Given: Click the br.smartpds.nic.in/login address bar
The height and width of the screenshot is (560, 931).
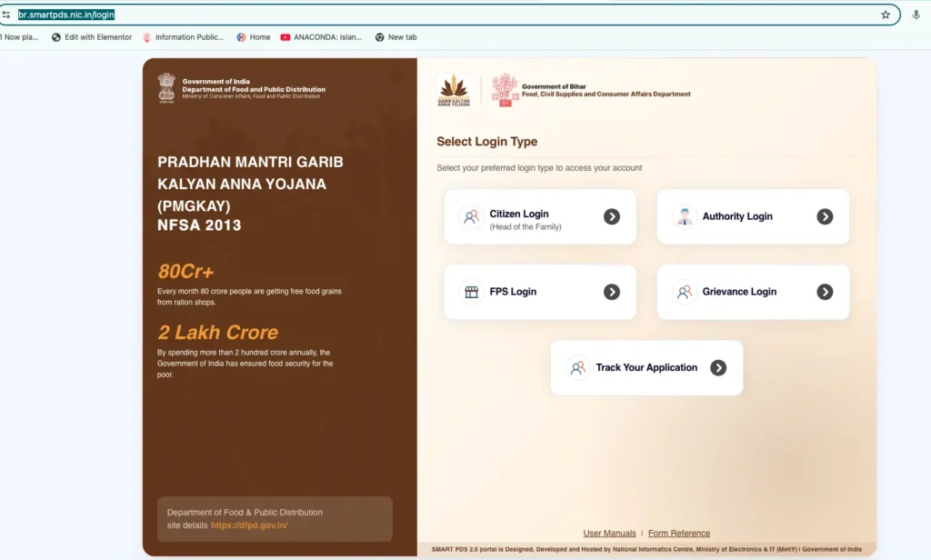Looking at the screenshot, I should 448,15.
